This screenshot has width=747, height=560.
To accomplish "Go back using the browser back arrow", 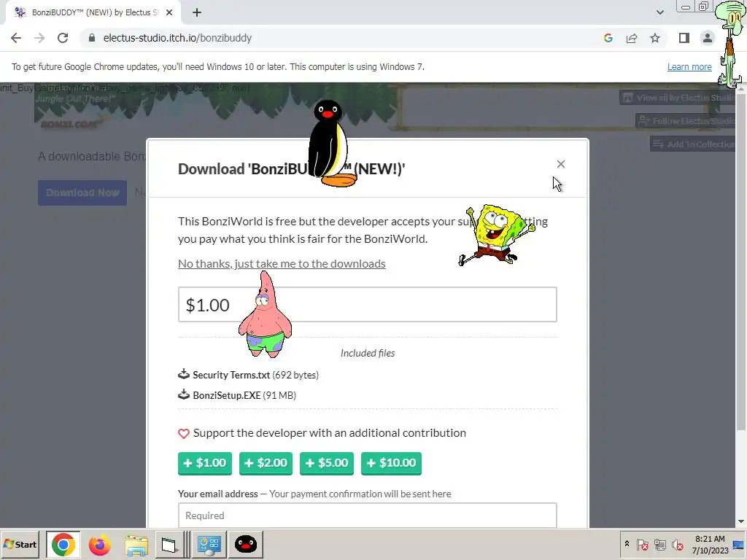I will click(x=16, y=38).
